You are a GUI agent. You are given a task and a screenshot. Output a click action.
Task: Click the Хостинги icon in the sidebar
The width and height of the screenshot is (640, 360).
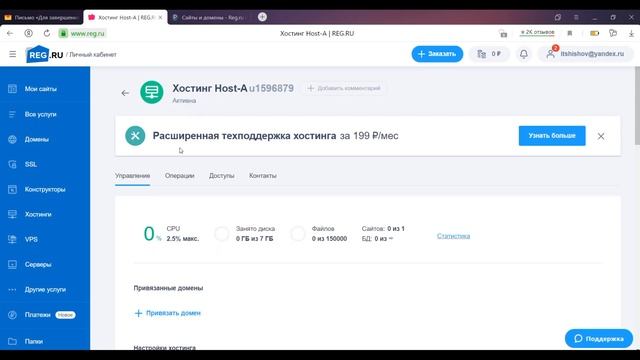[12, 214]
